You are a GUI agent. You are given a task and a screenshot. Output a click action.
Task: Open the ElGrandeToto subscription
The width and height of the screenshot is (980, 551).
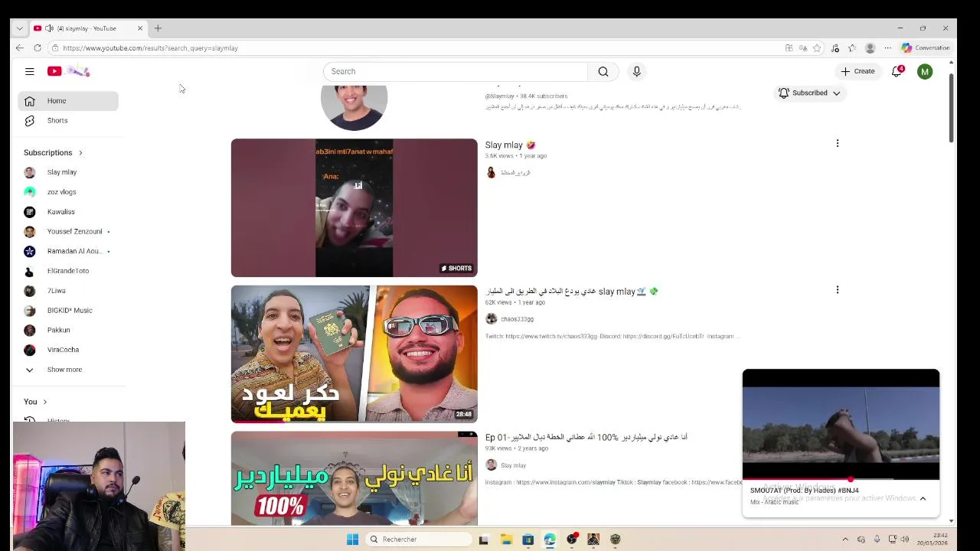click(x=68, y=271)
